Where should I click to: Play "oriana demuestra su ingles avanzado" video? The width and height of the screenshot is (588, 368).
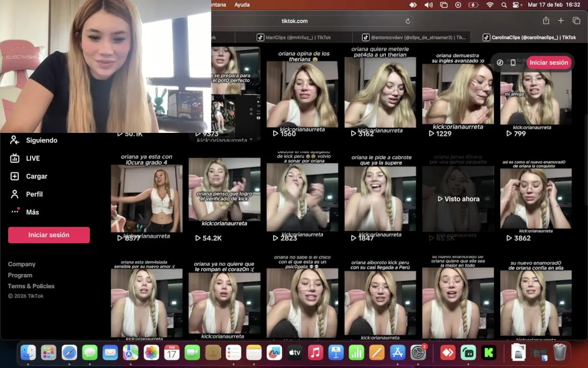[x=458, y=94]
